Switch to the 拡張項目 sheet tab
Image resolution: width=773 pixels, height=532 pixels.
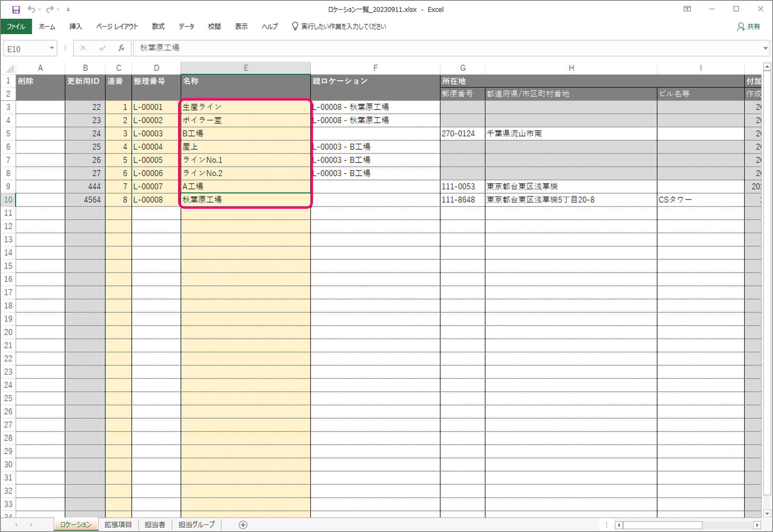(118, 525)
